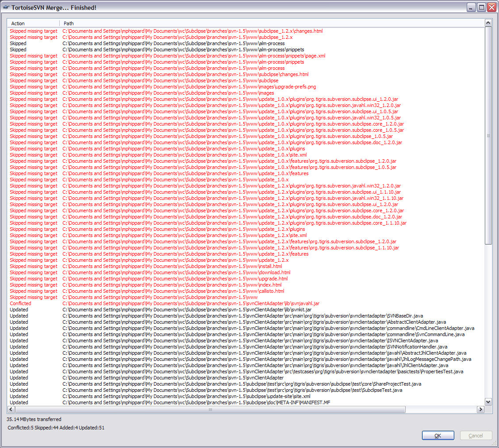The height and width of the screenshot is (448, 499).
Task: Click the Conflicted:5 Skipped:44 summary line
Action: tap(56, 428)
